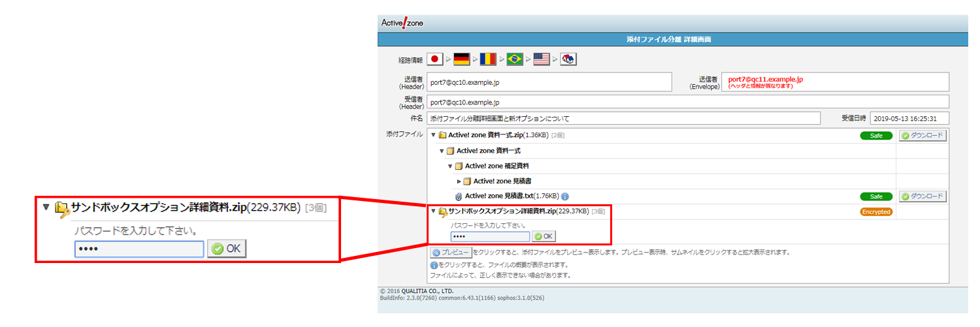
Task: Click the Brazil flag route icon
Action: (x=515, y=59)
